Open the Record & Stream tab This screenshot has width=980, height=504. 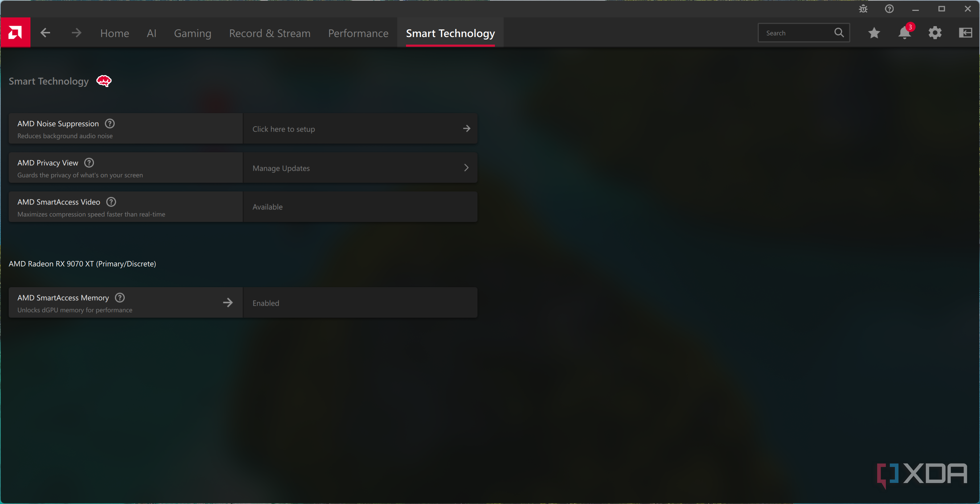[x=270, y=33]
